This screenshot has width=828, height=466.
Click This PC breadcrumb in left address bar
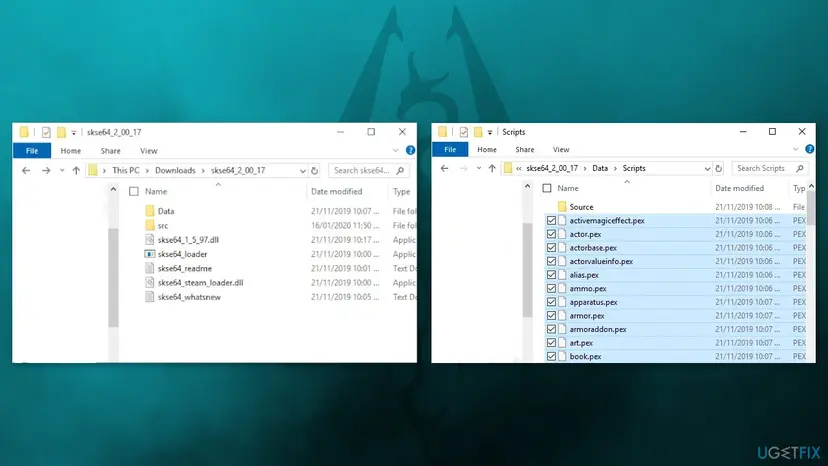click(x=126, y=171)
